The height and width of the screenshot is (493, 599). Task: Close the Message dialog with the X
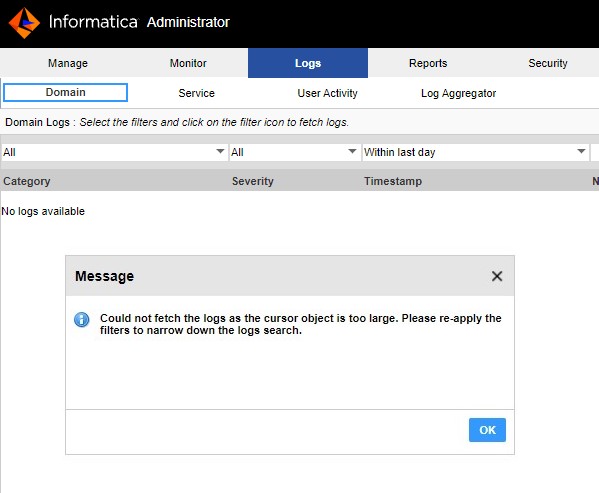(497, 276)
